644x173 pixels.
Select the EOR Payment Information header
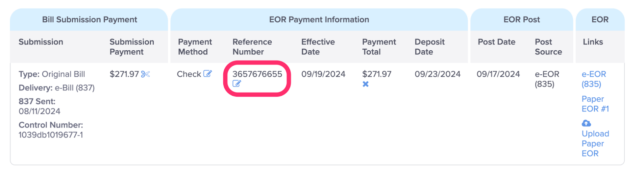tap(319, 20)
